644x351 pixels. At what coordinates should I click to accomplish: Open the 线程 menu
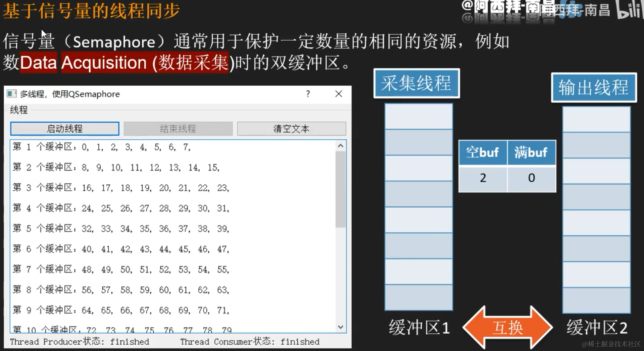(x=19, y=110)
